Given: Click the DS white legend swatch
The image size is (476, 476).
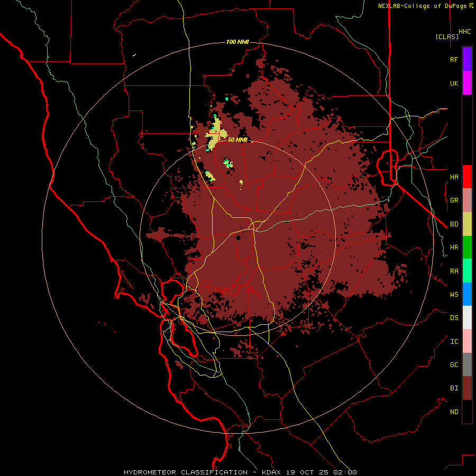Looking at the screenshot, I should [467, 317].
